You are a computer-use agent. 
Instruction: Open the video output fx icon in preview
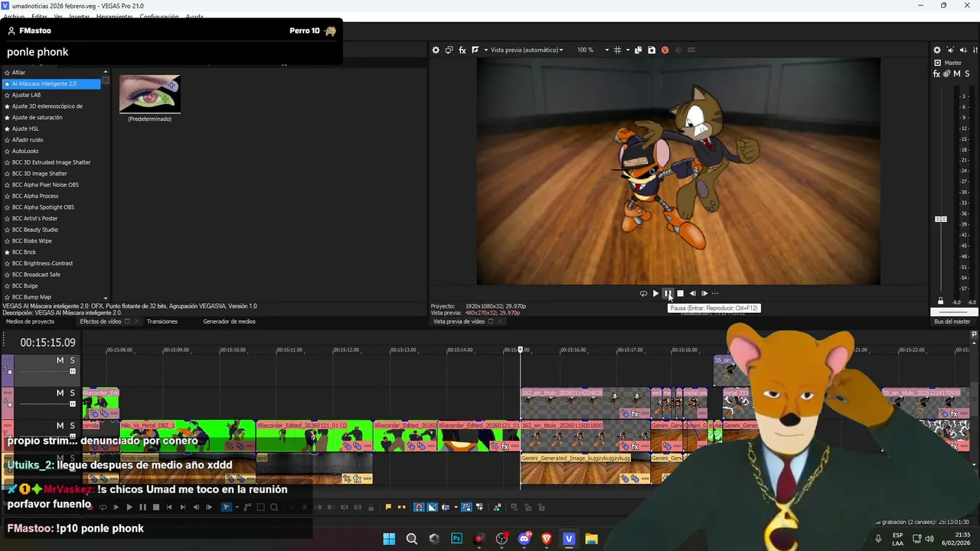[x=462, y=50]
